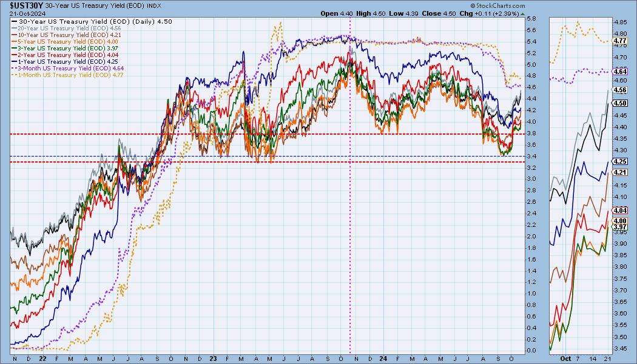Click the year label 22 on x-axis
637x364 pixels.
[x=42, y=359]
